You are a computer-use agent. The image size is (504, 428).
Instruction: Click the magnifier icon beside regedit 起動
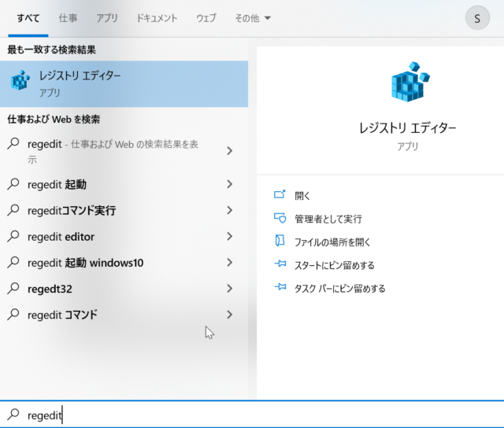[x=13, y=184]
